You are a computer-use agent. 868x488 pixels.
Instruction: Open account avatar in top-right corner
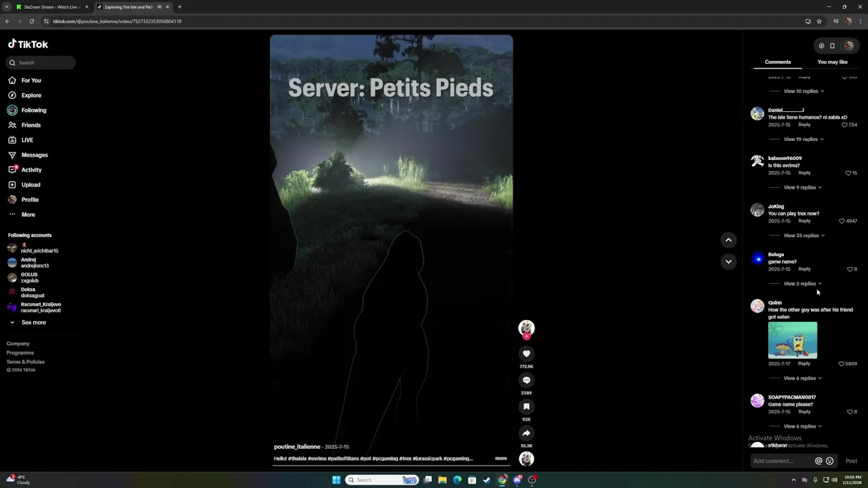click(x=848, y=46)
